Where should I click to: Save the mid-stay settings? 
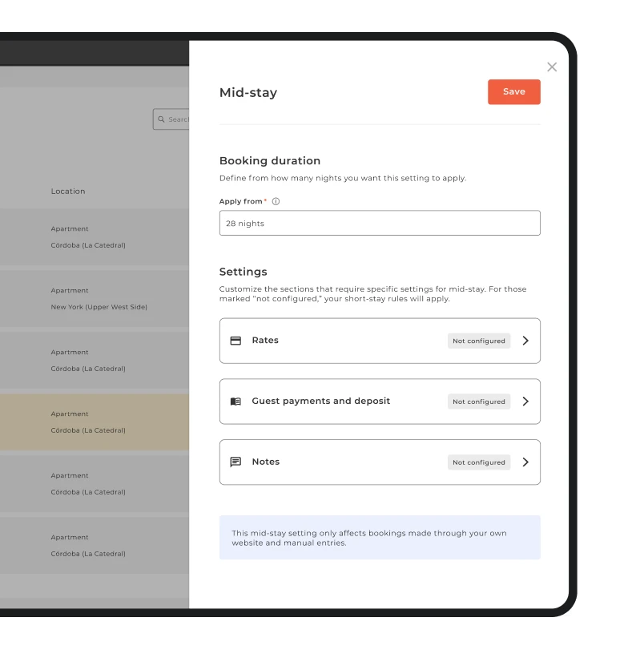pyautogui.click(x=514, y=92)
